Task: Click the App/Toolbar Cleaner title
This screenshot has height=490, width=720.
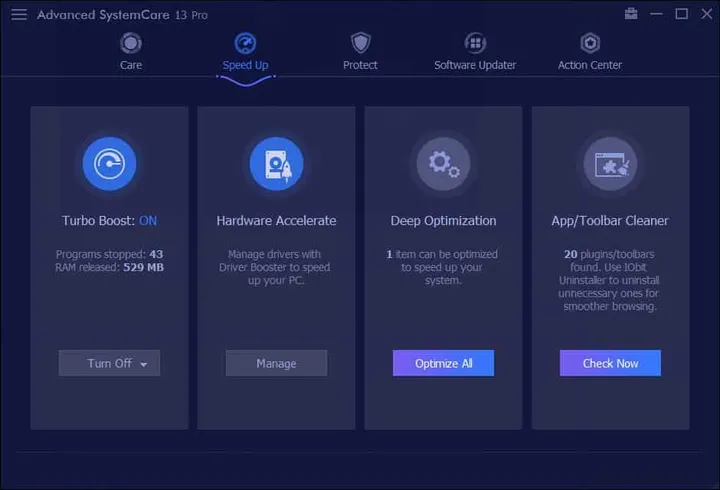Action: coord(610,221)
